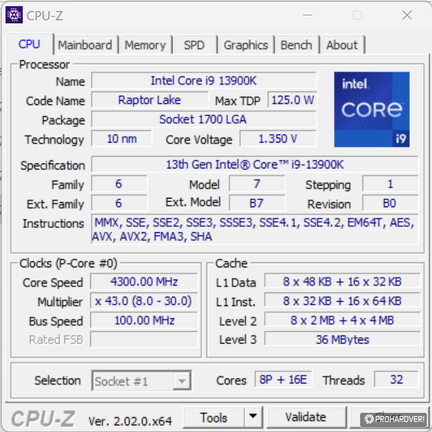Click the Ext. Family value 6
This screenshot has width=432, height=432.
pyautogui.click(x=119, y=203)
